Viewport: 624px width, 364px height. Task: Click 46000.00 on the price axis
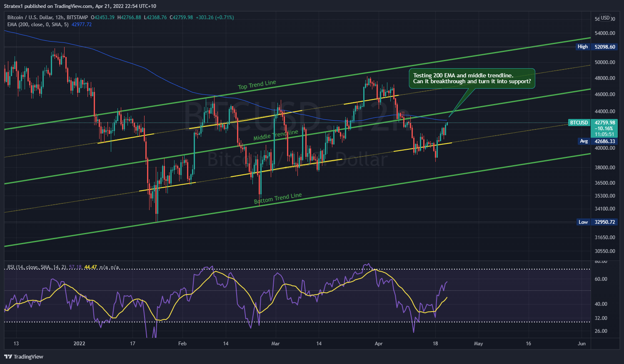(x=605, y=94)
